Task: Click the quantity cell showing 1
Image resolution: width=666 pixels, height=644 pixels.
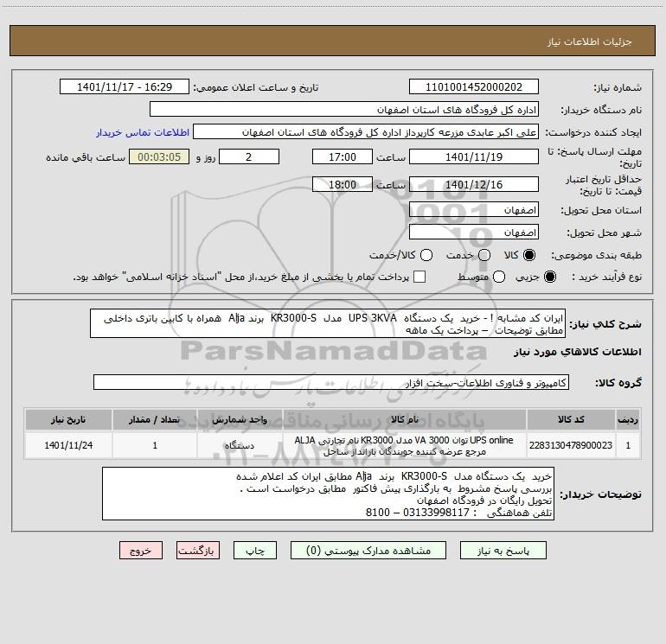Action: pyautogui.click(x=155, y=445)
